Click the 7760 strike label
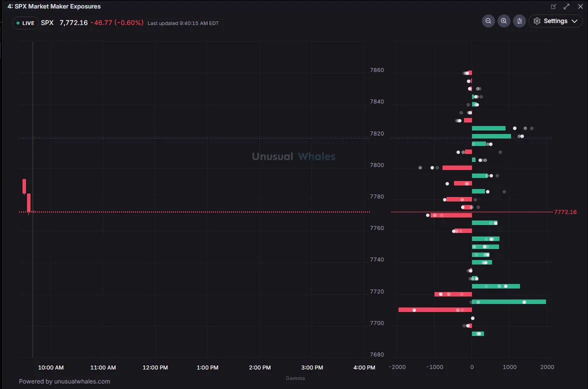 tap(377, 228)
